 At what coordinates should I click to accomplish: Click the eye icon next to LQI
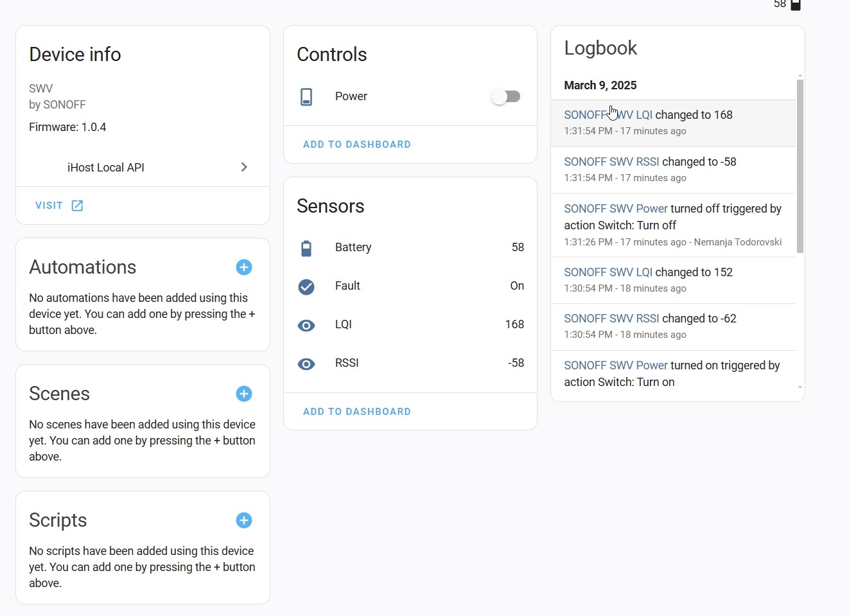(306, 325)
